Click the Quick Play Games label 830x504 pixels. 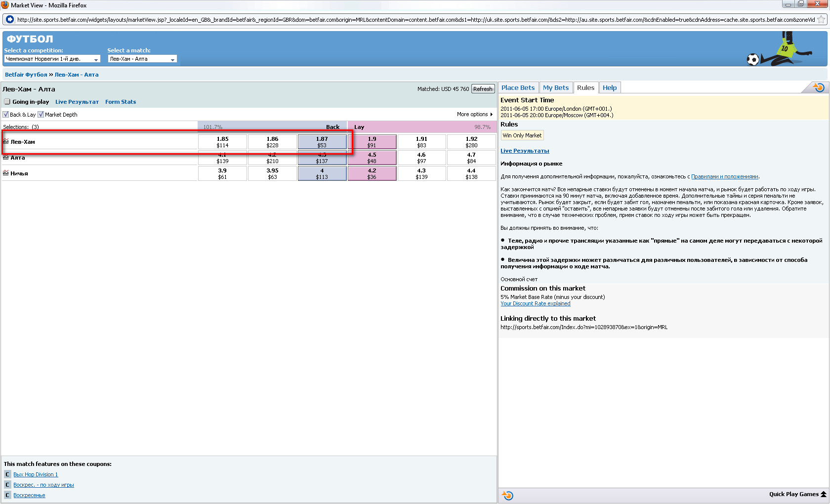(793, 494)
